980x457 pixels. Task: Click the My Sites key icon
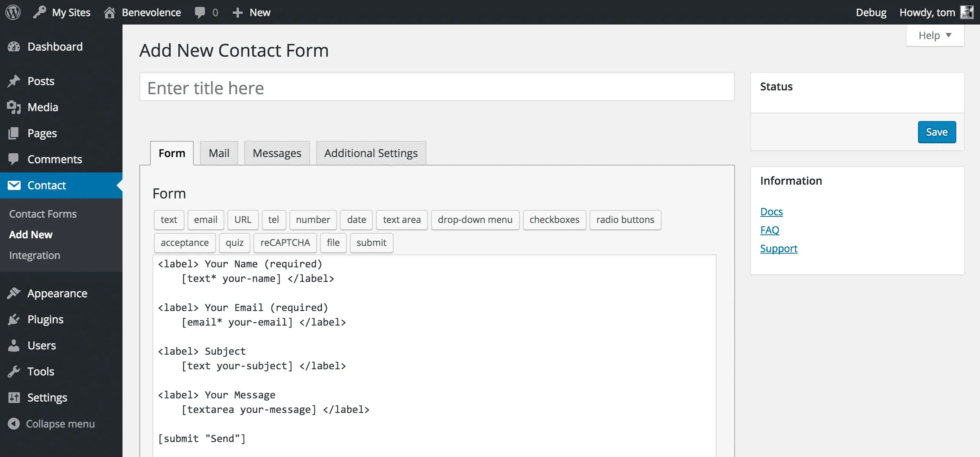39,12
